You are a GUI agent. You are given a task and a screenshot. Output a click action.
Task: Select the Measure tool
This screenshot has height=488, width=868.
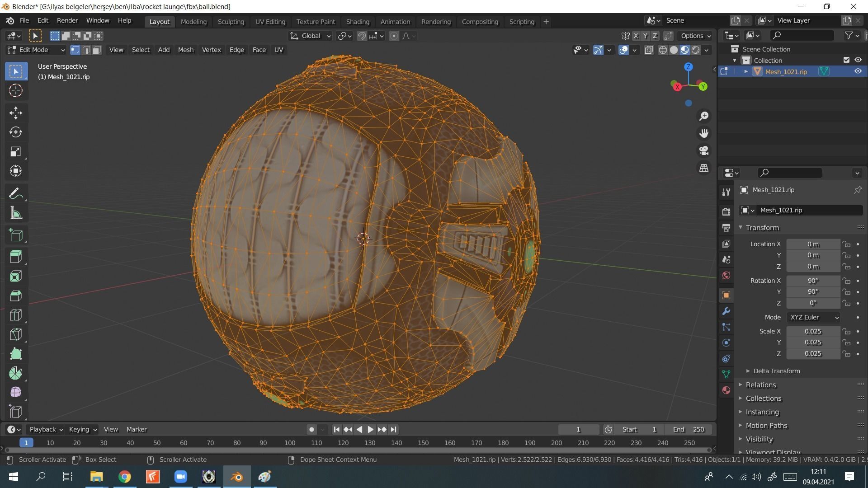16,213
